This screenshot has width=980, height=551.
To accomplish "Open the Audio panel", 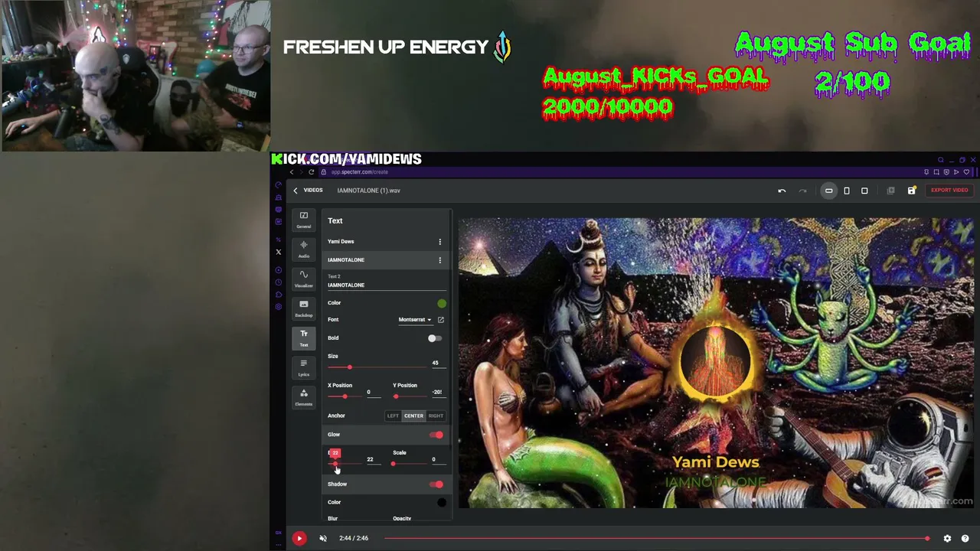I will click(x=304, y=249).
